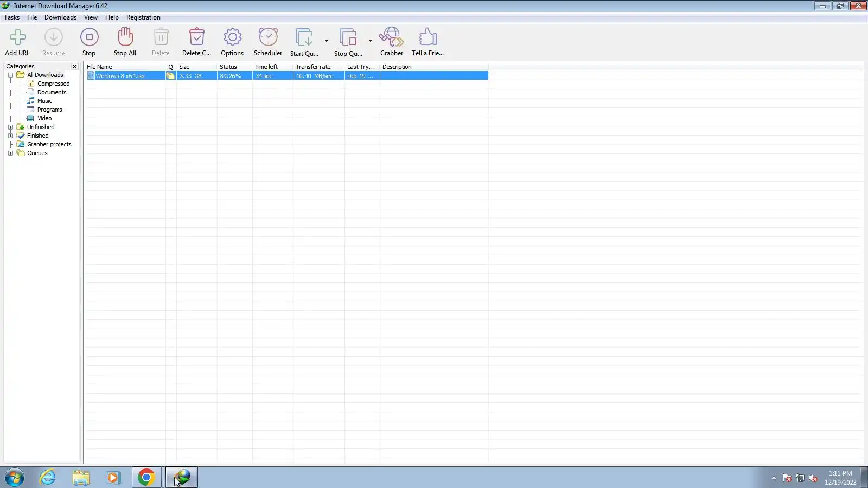Click the taskbar clock showing 1:11 PM
Viewport: 868px width, 488px height.
840,478
